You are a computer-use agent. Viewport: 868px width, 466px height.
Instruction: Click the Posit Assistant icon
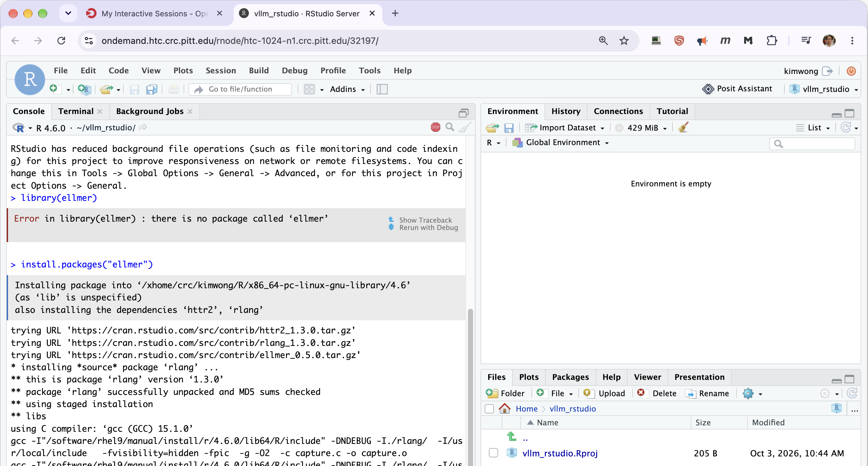[708, 89]
